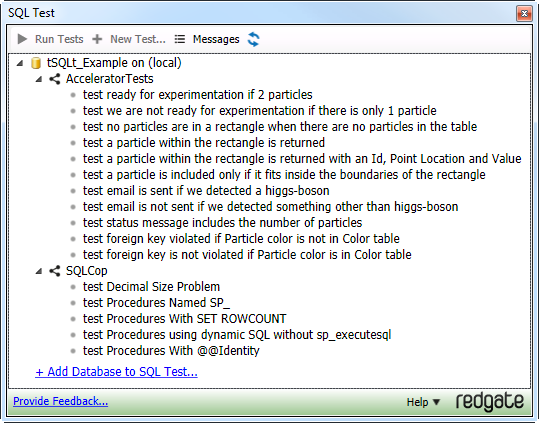Open the New Test... dialog
539x423 pixels.
coord(138,39)
